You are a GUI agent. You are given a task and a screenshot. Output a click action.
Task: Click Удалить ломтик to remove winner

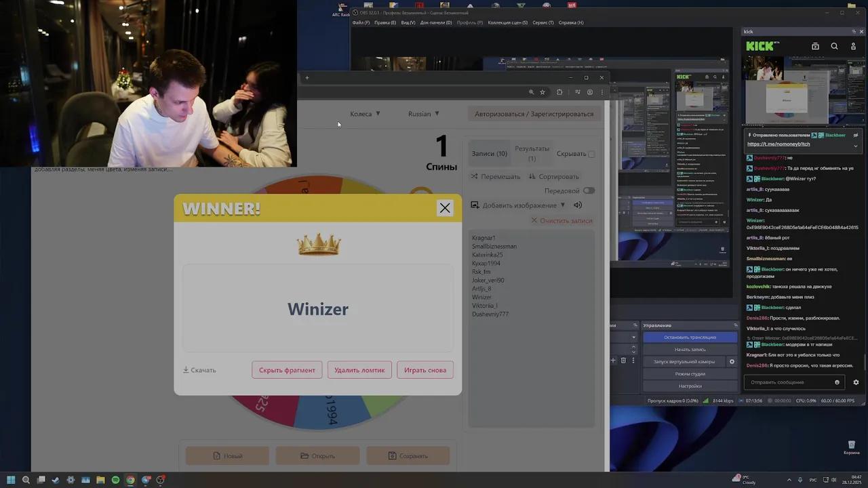(x=359, y=370)
